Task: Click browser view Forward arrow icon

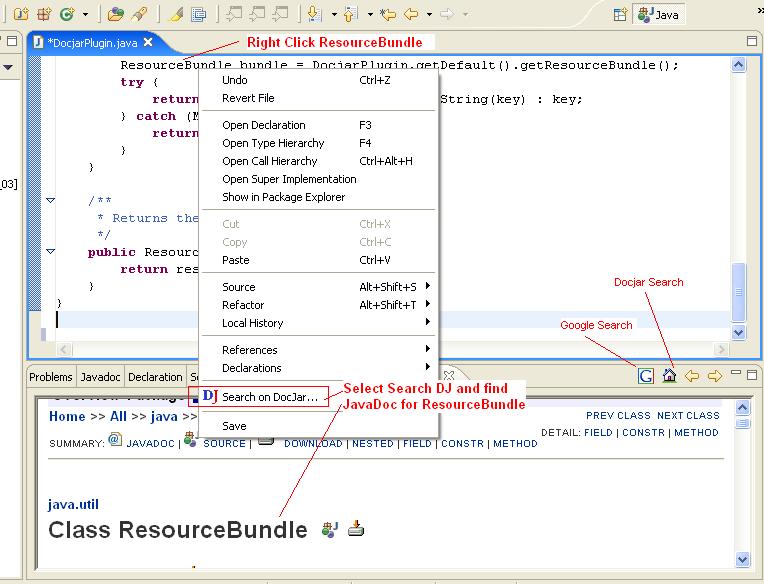Action: click(715, 376)
